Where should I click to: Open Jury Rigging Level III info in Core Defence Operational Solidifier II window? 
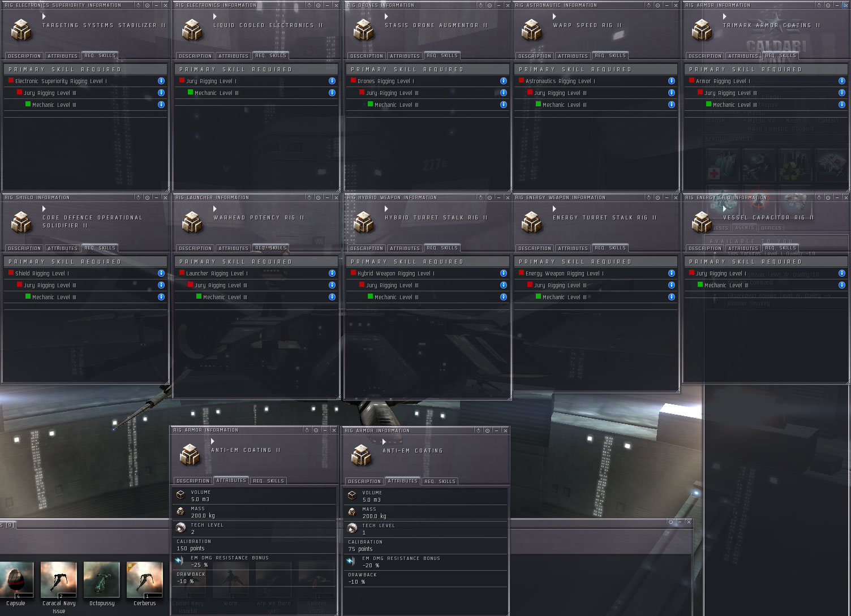click(x=161, y=285)
